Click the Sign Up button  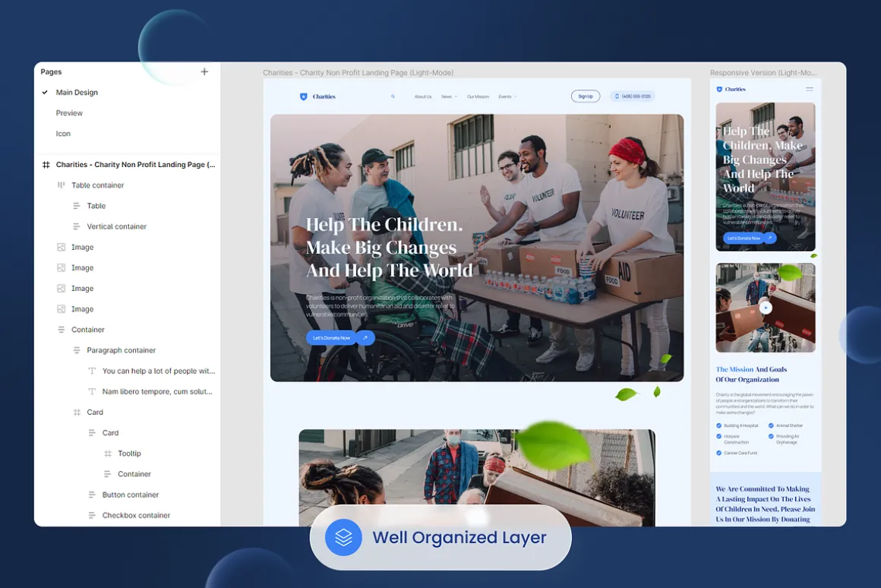pos(586,96)
